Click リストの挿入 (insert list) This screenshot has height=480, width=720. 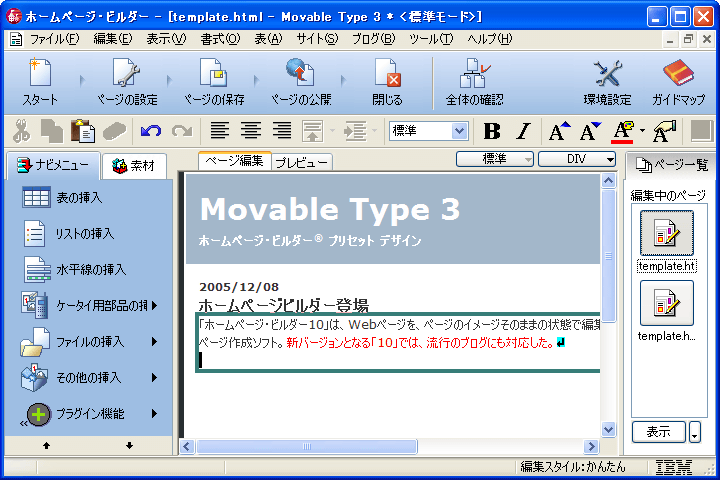coord(68,234)
